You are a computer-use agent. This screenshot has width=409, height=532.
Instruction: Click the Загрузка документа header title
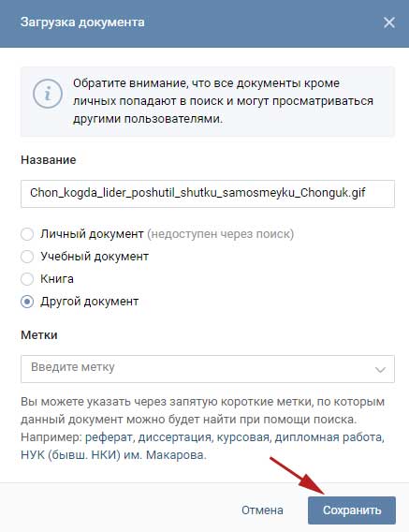(82, 22)
